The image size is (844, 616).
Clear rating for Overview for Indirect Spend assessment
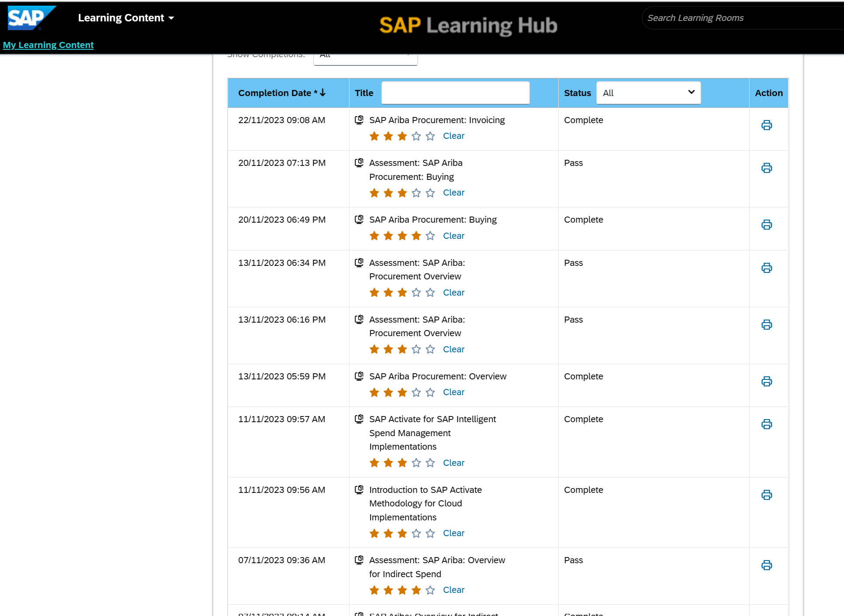click(x=453, y=590)
